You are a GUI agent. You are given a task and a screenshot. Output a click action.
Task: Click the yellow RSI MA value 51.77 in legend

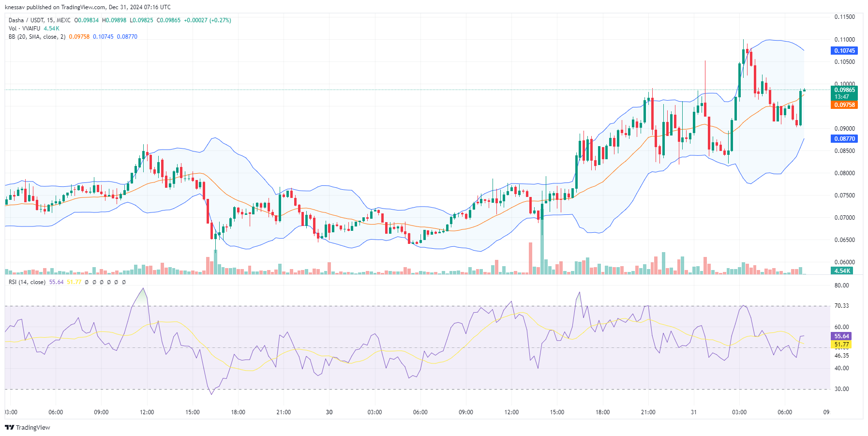(74, 282)
